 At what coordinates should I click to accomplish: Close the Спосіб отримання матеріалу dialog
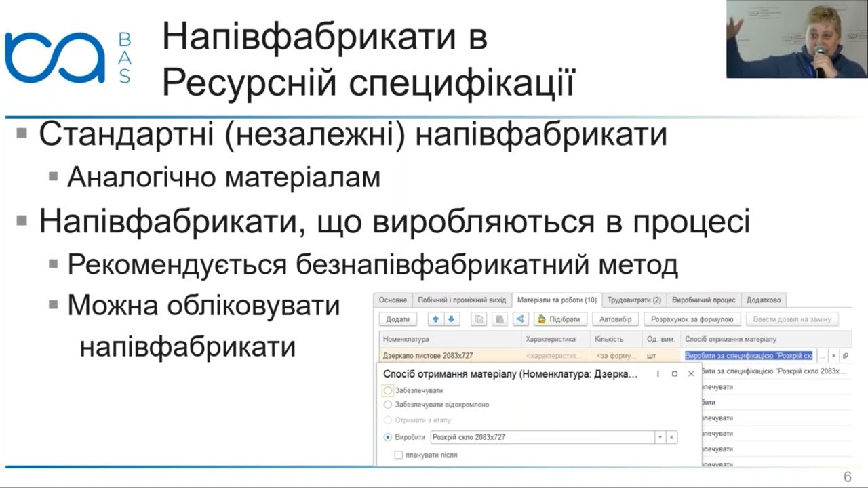[x=691, y=374]
